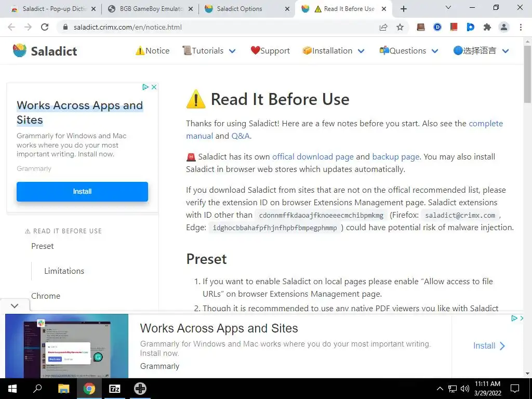Image resolution: width=532 pixels, height=399 pixels.
Task: Open the blue D extension icon
Action: point(437,27)
